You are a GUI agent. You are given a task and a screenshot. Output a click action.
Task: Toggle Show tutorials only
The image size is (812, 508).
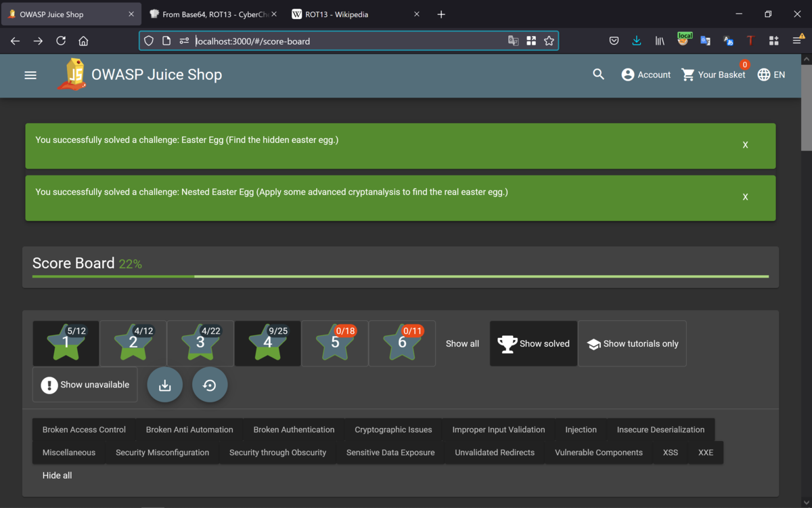pyautogui.click(x=632, y=343)
